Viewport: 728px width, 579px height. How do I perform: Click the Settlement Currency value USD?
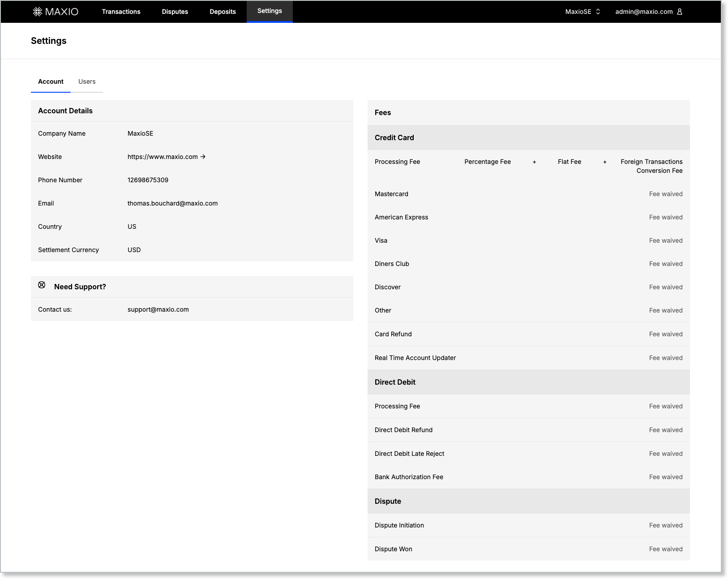(x=134, y=250)
